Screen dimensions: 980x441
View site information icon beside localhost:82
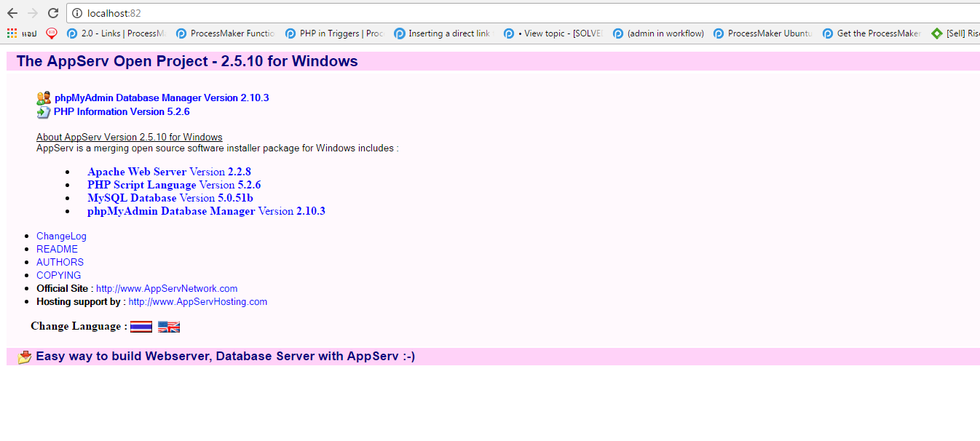[x=77, y=13]
